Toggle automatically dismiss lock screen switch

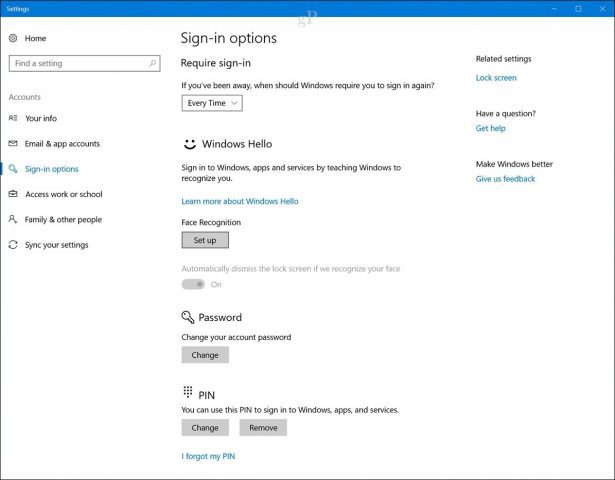click(193, 284)
